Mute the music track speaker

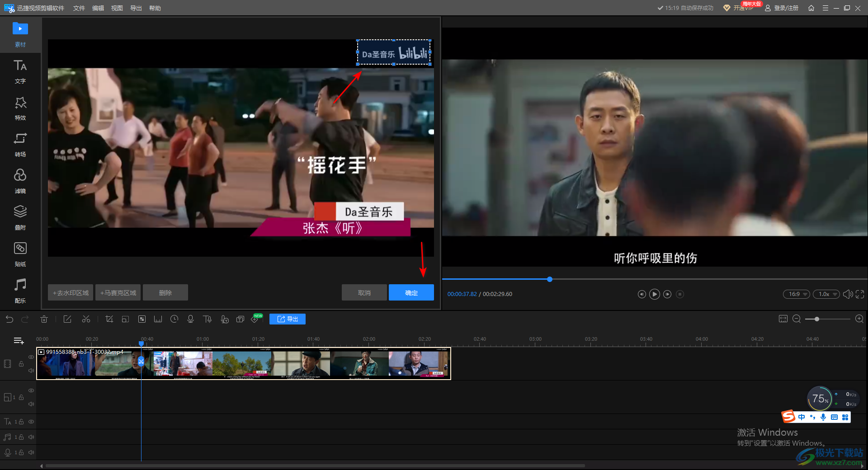click(x=31, y=437)
